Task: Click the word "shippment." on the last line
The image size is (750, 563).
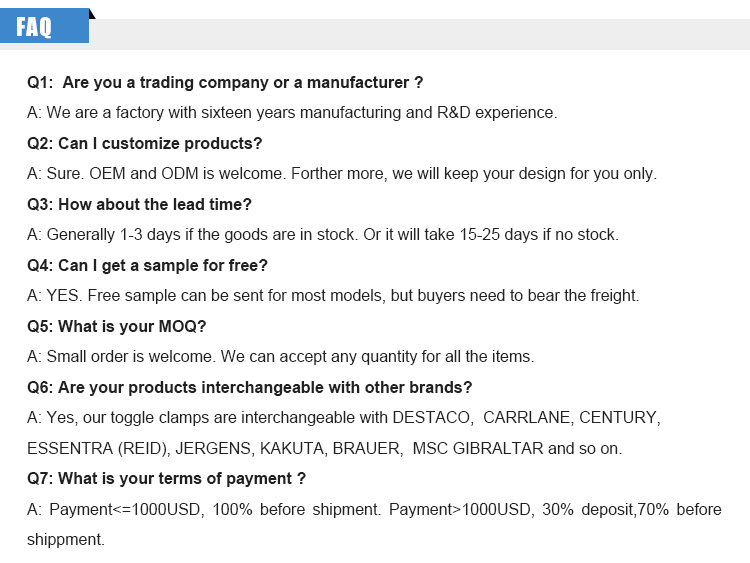Action: [65, 539]
